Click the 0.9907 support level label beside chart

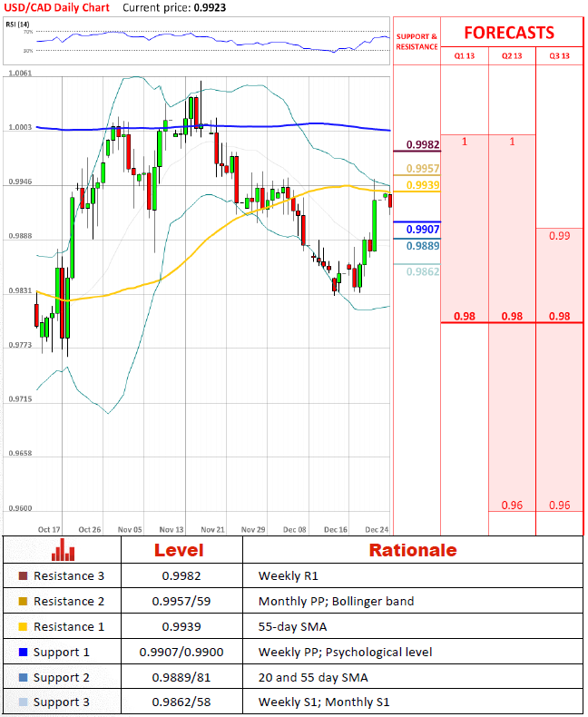tap(423, 229)
